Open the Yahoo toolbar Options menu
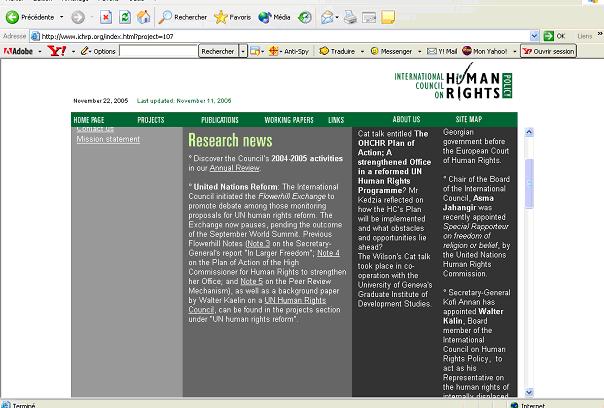The image size is (604, 408). (100, 51)
